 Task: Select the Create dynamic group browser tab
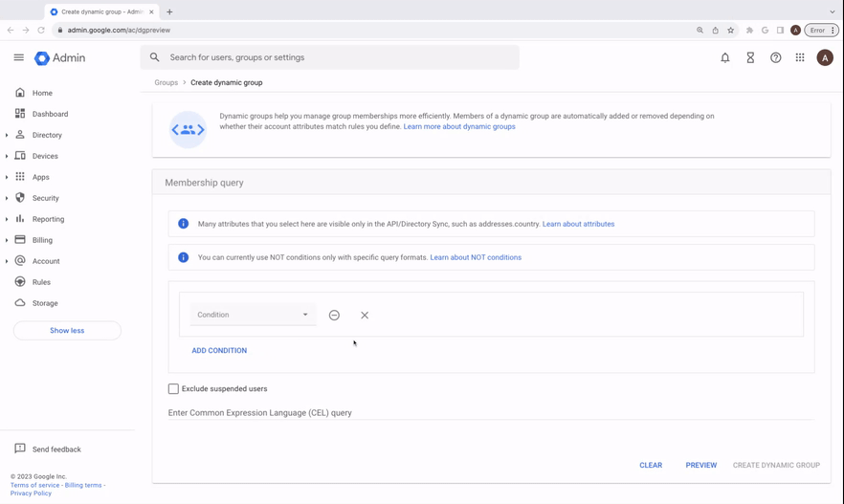101,11
